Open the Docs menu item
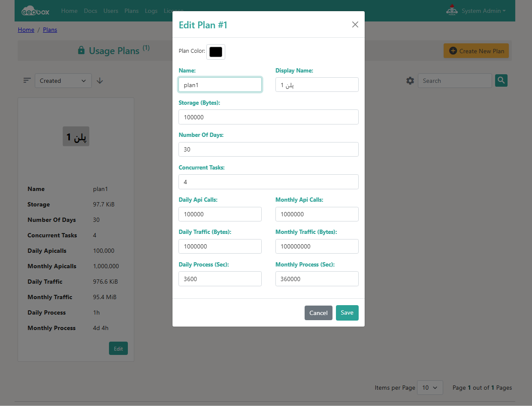Viewport: 532px width, 406px height. (x=91, y=11)
